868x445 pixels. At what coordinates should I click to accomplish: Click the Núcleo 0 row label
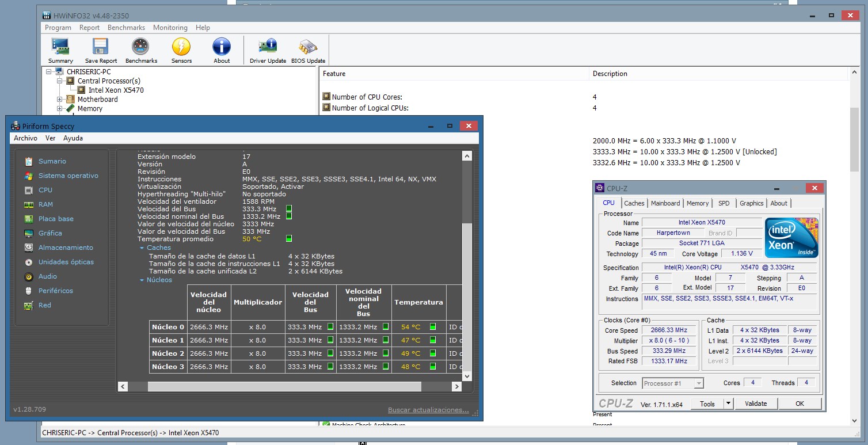pos(168,327)
